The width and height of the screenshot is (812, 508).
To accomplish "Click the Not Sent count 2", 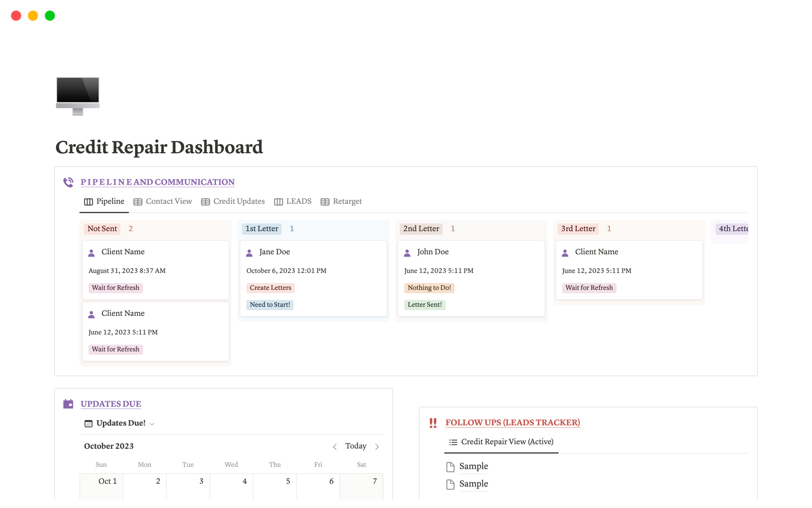I will point(131,229).
